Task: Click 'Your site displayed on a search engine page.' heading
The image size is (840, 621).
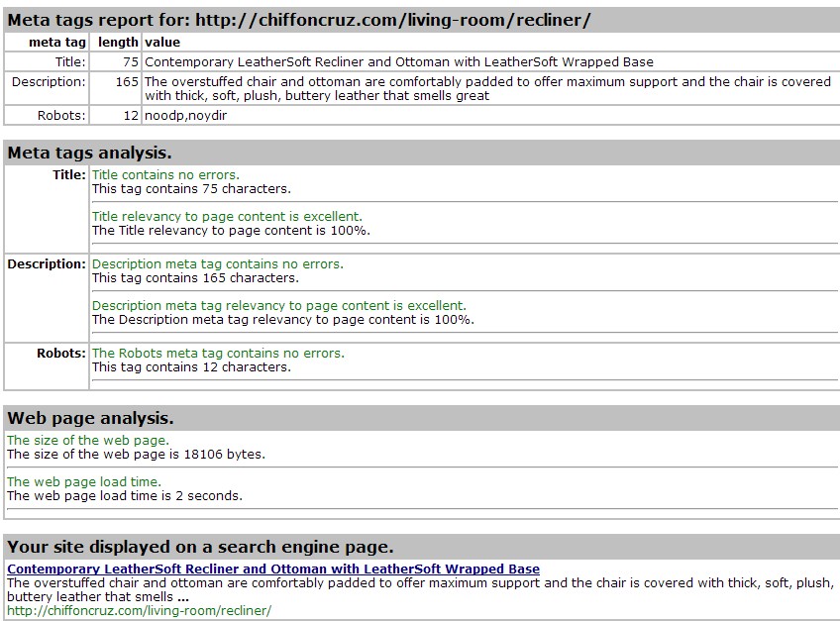Action: point(200,547)
